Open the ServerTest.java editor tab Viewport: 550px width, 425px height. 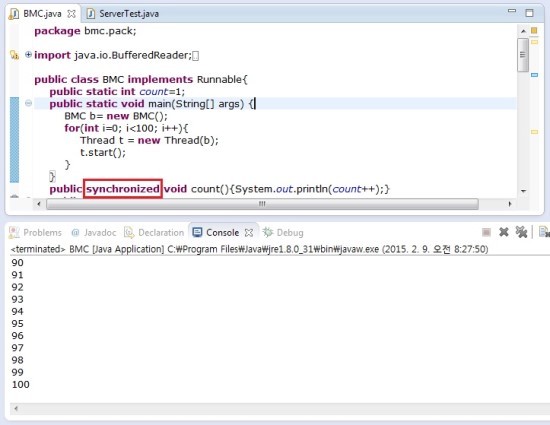(x=123, y=14)
